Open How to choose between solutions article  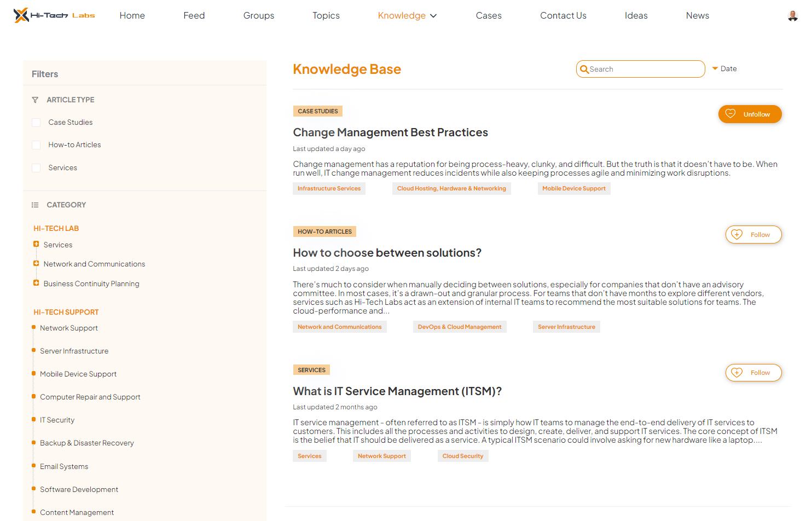[387, 253]
